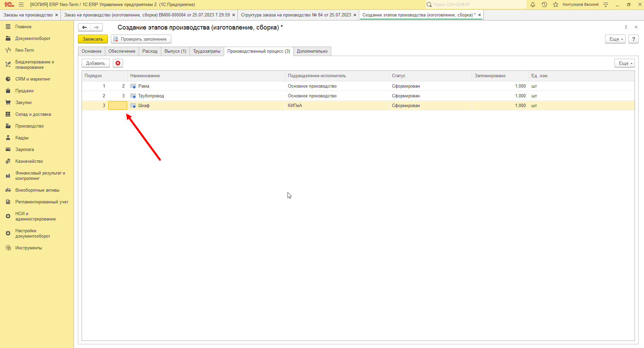Go back with the left arrow
Image resolution: width=644 pixels, height=348 pixels.
84,27
